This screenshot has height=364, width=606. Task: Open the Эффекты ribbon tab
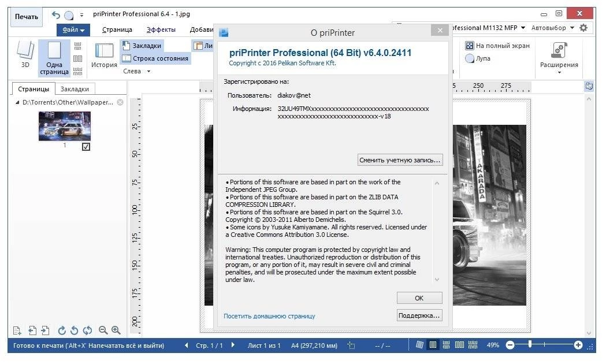161,29
